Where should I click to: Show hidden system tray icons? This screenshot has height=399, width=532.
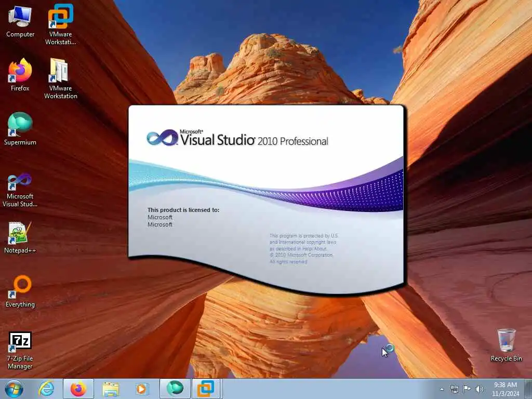pyautogui.click(x=442, y=389)
